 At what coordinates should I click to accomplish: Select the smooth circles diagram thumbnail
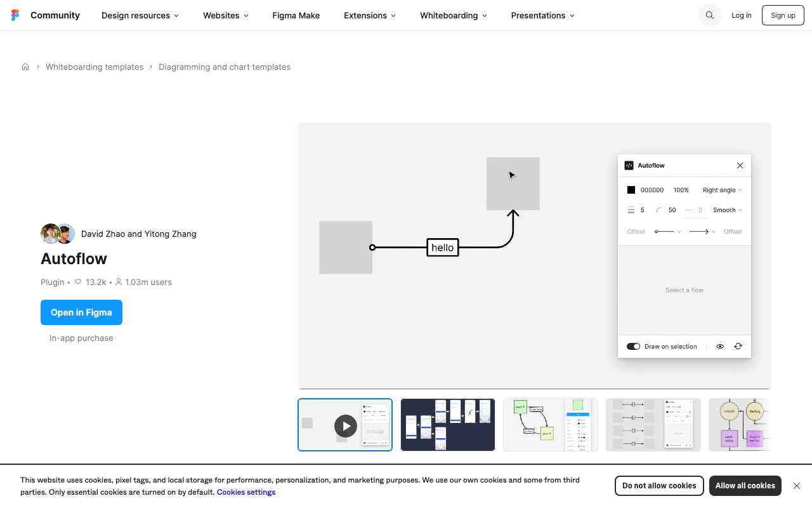click(x=740, y=425)
